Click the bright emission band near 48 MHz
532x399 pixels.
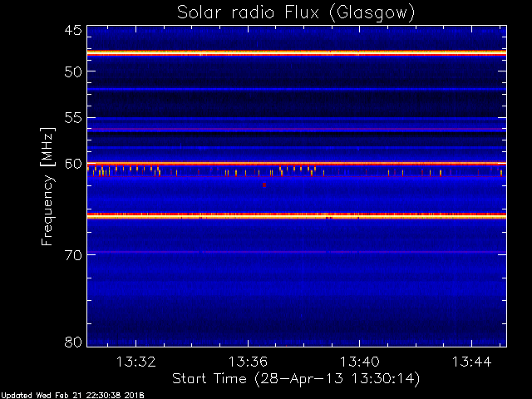coord(297,53)
